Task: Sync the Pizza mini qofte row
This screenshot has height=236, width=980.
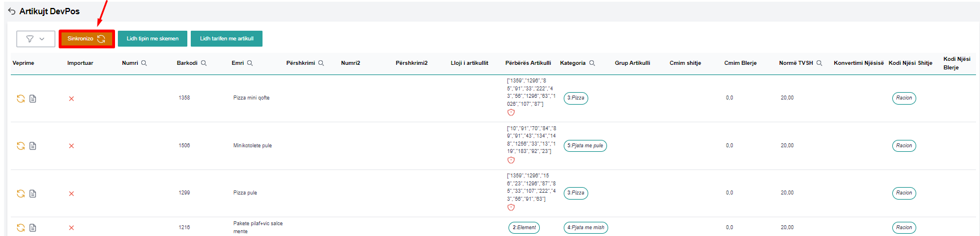Action: (x=20, y=98)
